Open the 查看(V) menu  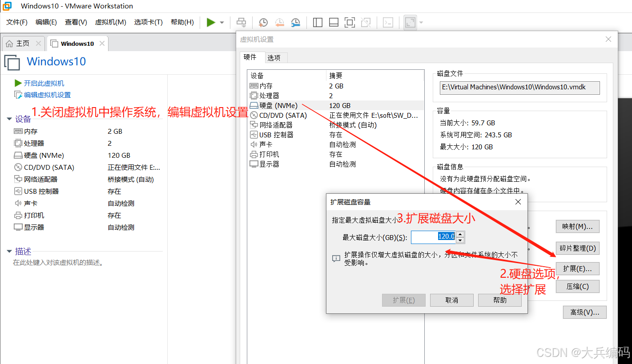click(76, 22)
